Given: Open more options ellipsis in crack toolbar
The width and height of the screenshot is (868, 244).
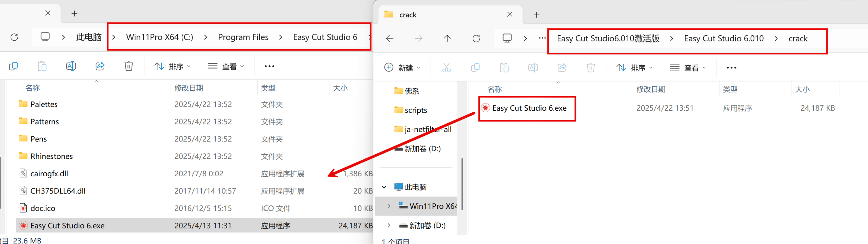Looking at the screenshot, I should click(x=731, y=68).
